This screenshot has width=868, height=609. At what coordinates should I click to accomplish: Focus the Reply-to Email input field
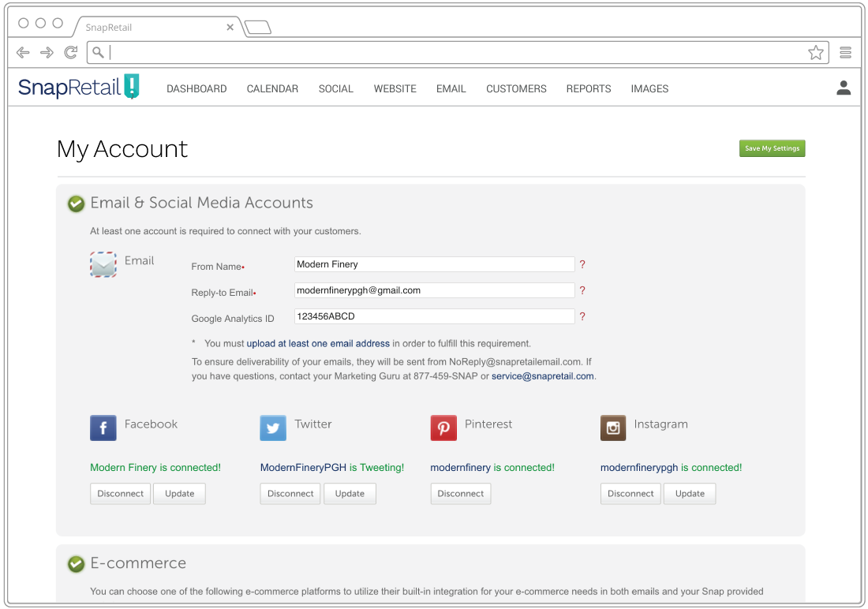(434, 290)
